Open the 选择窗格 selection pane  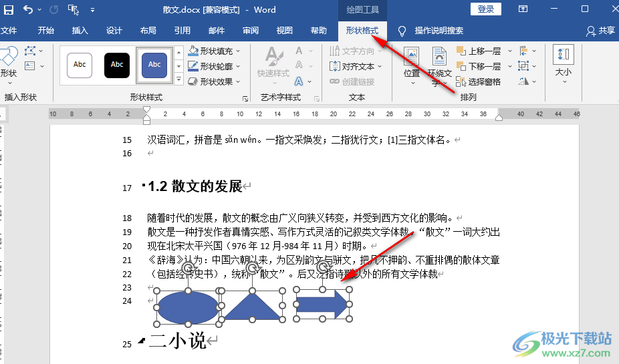(x=479, y=81)
